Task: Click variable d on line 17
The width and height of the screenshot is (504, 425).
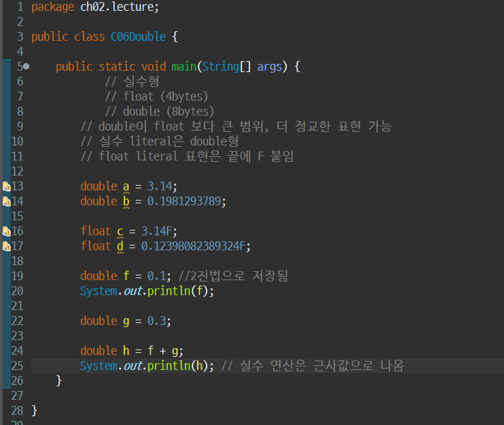Action: tap(120, 246)
